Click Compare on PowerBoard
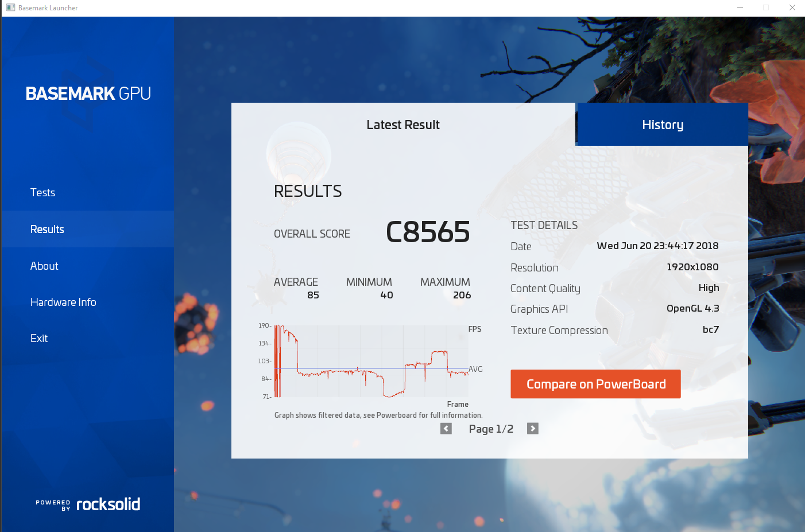 tap(595, 383)
